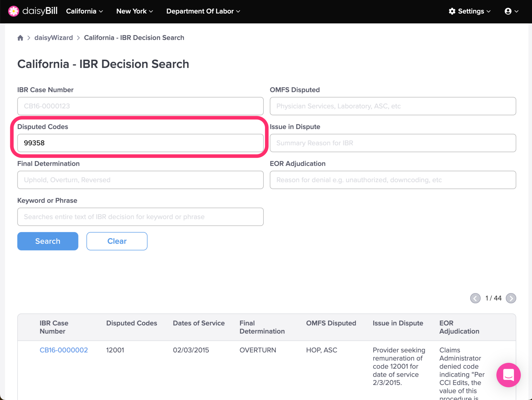
Task: Click the daisyWizard breadcrumb link
Action: pos(54,38)
